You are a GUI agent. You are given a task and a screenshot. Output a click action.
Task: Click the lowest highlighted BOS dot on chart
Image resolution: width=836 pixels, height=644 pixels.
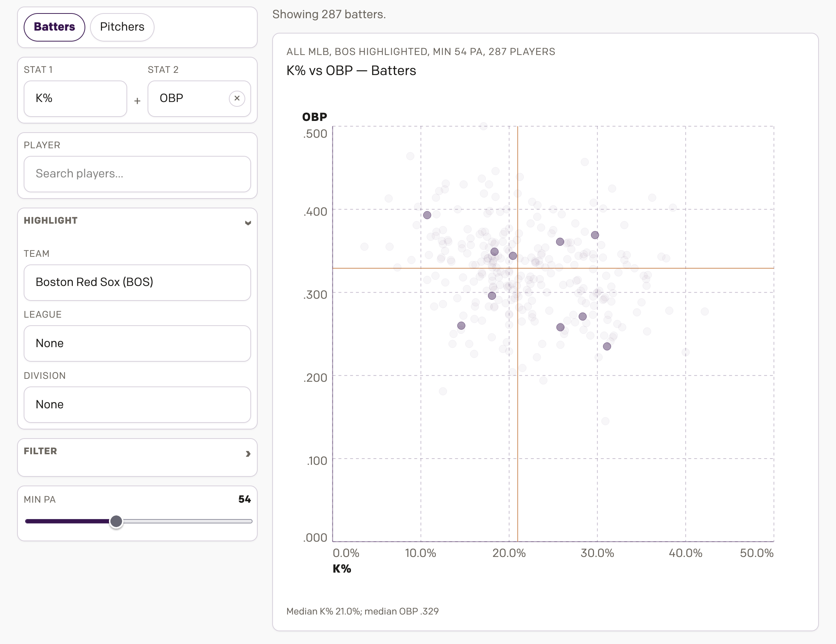tap(607, 346)
